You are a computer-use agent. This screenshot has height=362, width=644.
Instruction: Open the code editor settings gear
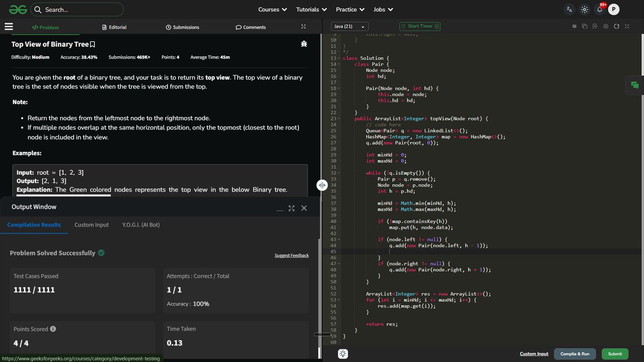click(606, 26)
